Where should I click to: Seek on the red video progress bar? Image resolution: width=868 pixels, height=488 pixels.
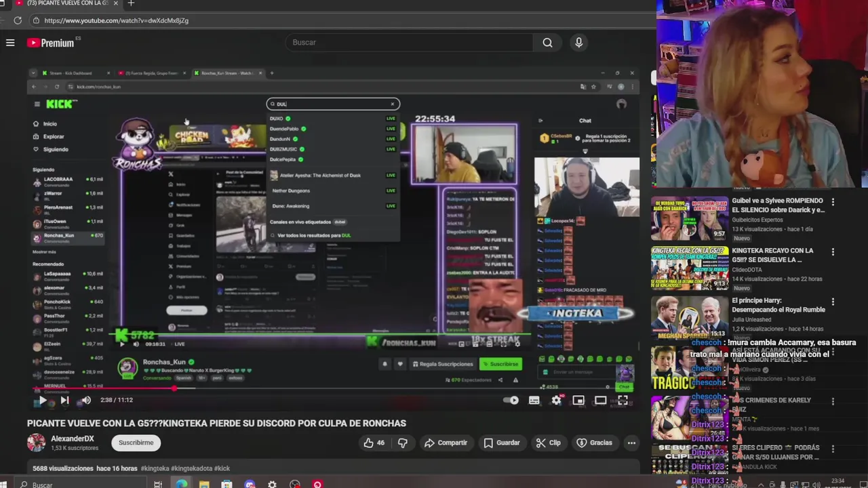coord(334,389)
